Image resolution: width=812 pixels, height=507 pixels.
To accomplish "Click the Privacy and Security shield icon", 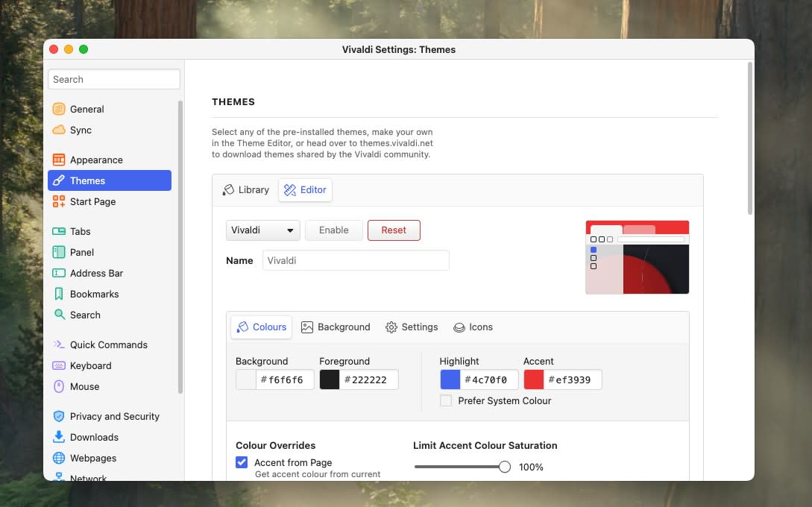I will click(59, 416).
